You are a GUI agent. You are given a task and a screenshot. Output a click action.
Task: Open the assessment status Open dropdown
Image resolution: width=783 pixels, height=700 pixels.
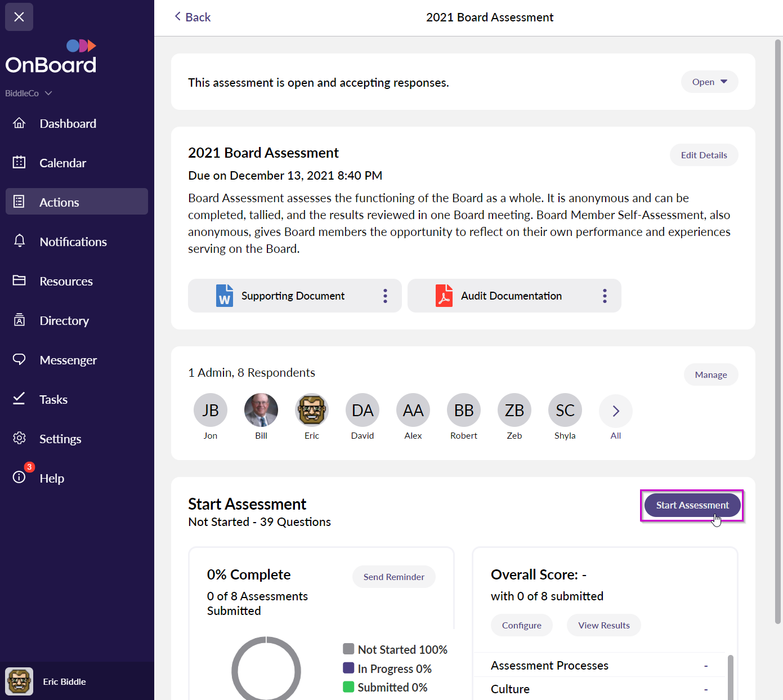point(709,82)
